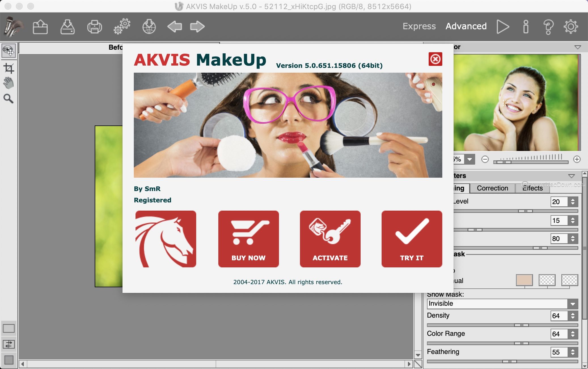The height and width of the screenshot is (369, 588).
Task: Click the AKVIS horse logo button
Action: click(166, 239)
